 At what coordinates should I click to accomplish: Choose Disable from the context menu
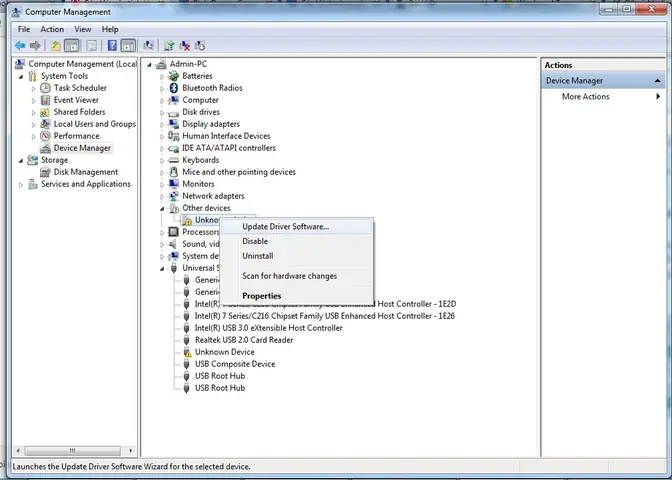296,241
